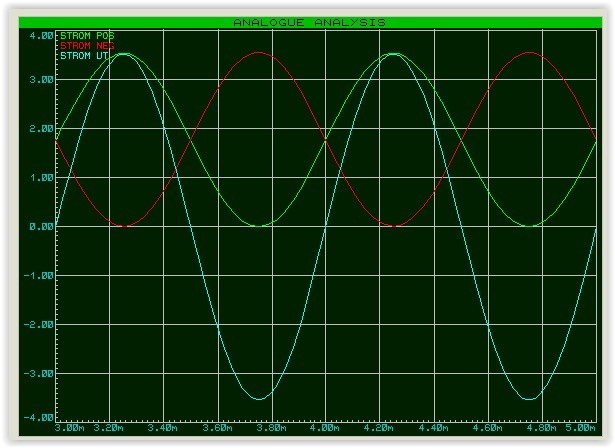615x448 pixels.
Task: Click the -2.00 y-axis label
Action: pyautogui.click(x=38, y=325)
